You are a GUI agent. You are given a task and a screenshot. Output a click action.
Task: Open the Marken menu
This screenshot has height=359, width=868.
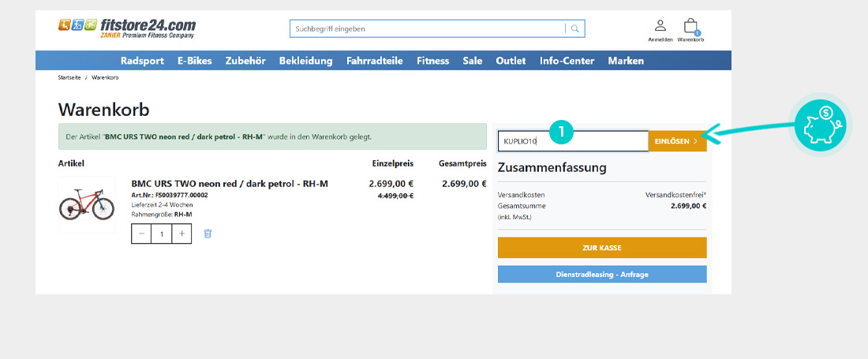point(626,61)
